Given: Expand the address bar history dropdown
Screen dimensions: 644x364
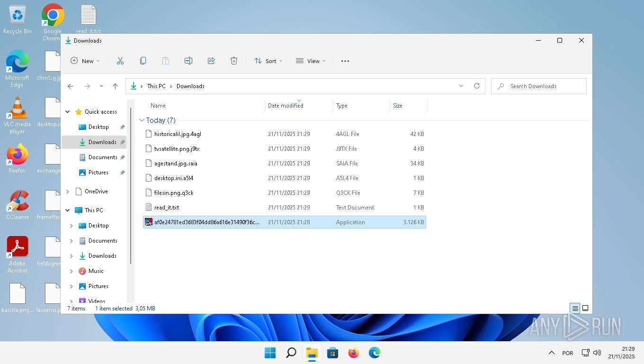Looking at the screenshot, I should tap(461, 86).
